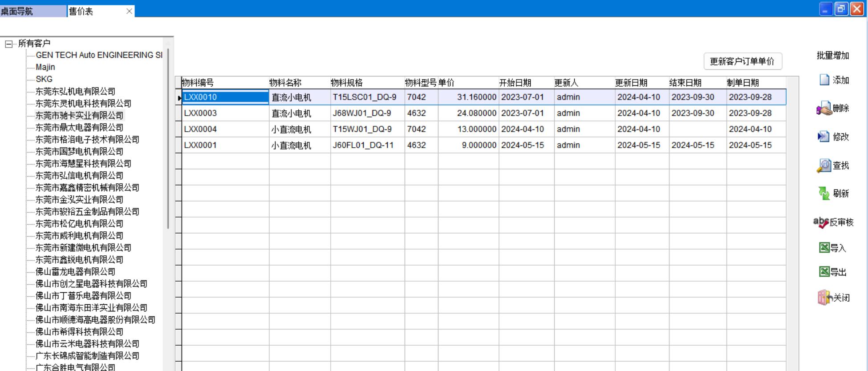Select customer 东莞市驰卡实业有限公司 in tree
Image resolution: width=868 pixels, height=371 pixels.
click(79, 116)
